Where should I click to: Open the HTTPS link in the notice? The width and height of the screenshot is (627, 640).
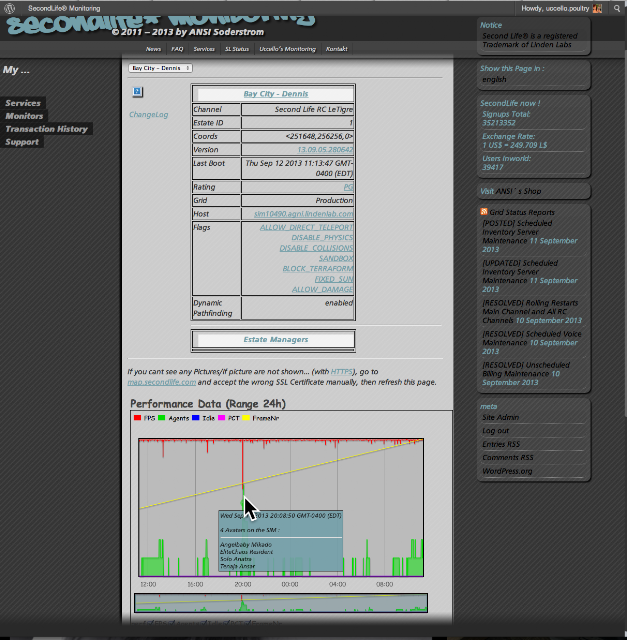click(x=342, y=372)
